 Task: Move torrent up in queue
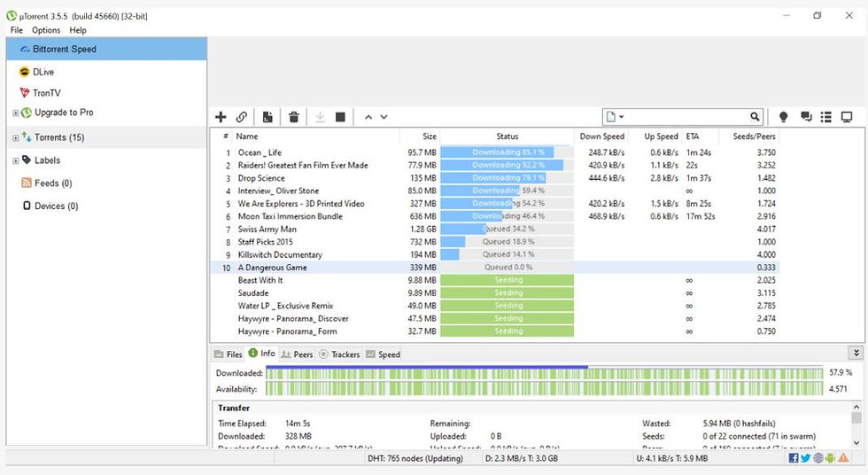point(368,117)
